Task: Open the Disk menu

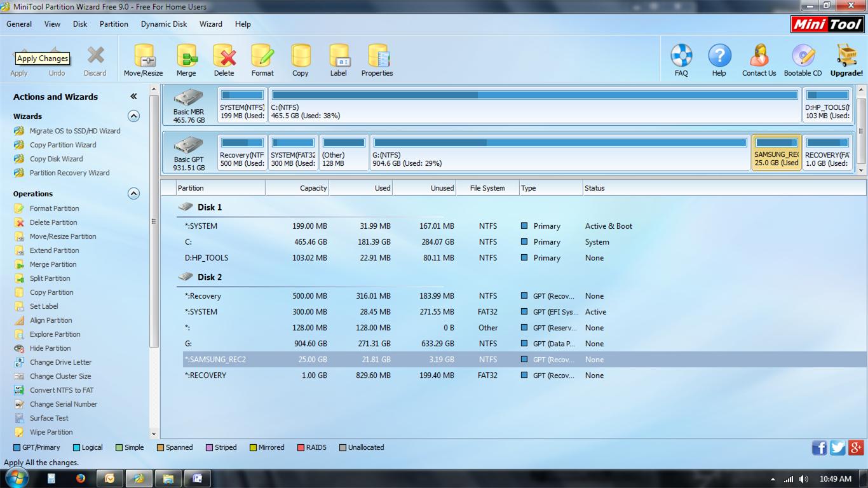Action: pyautogui.click(x=80, y=24)
